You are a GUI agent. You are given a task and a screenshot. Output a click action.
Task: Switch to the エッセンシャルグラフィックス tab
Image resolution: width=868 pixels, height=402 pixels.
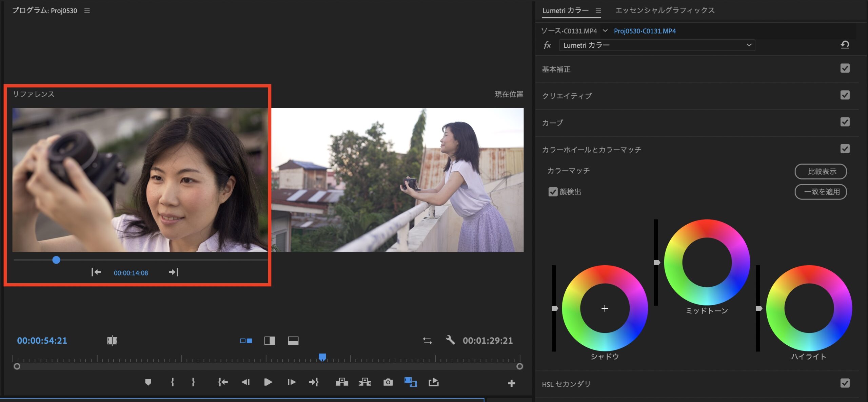coord(665,11)
